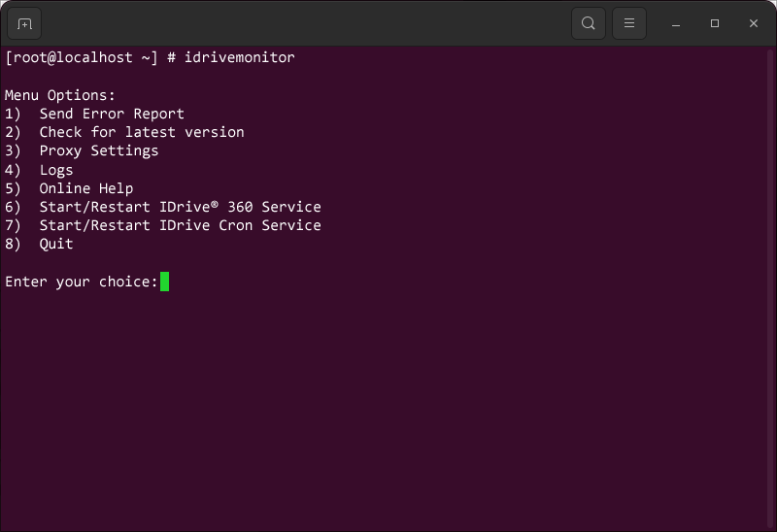Click the Quit menu option
The image size is (777, 532).
click(x=56, y=244)
